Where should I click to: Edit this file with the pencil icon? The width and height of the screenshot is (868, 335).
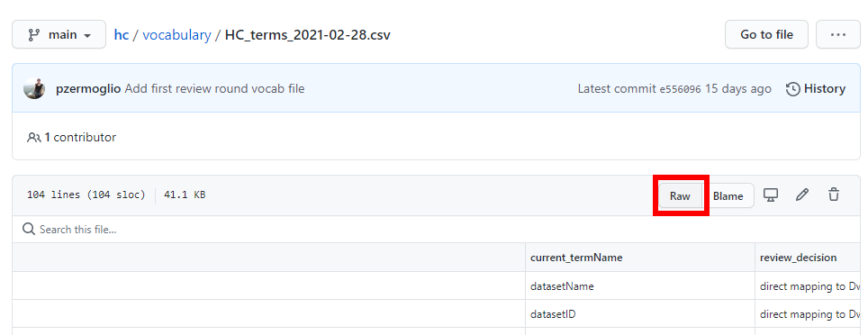click(x=802, y=195)
